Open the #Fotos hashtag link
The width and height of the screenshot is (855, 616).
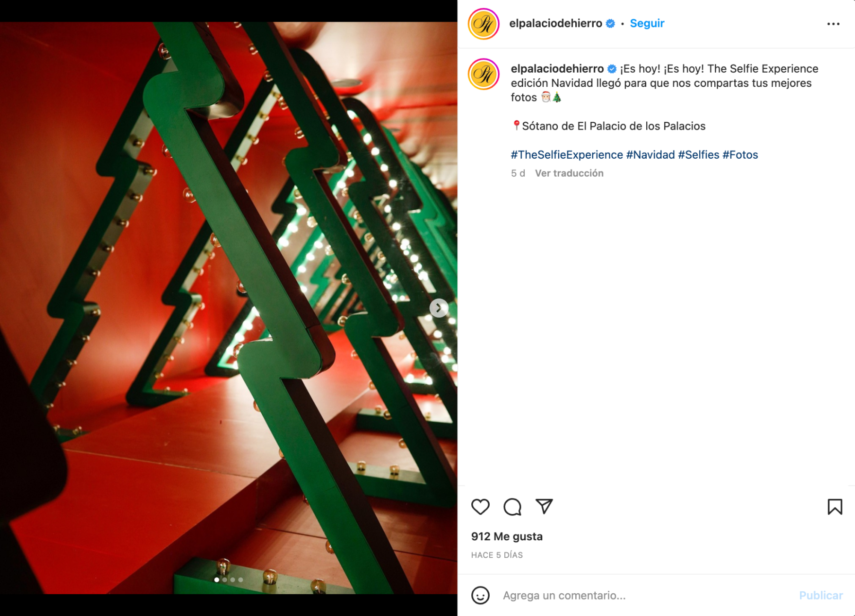[x=740, y=155]
